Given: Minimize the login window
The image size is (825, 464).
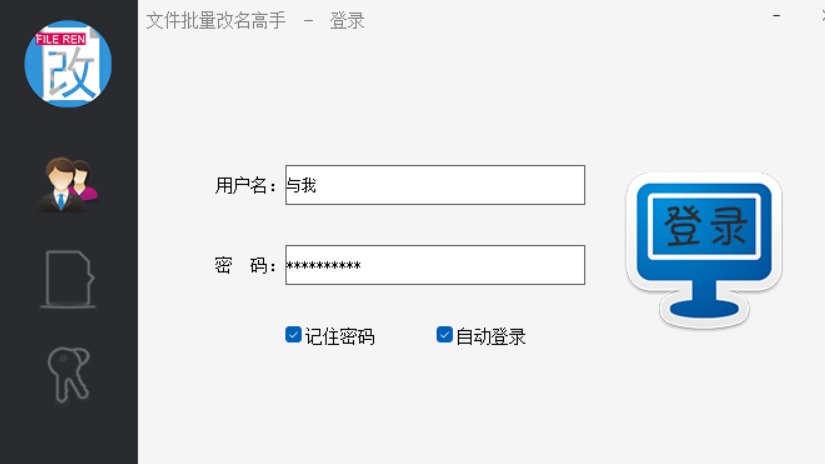Looking at the screenshot, I should [x=777, y=16].
